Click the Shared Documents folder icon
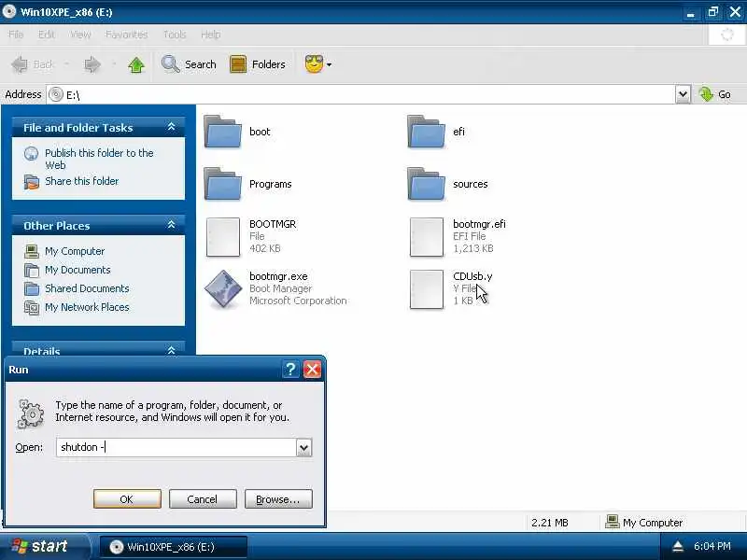 32,288
